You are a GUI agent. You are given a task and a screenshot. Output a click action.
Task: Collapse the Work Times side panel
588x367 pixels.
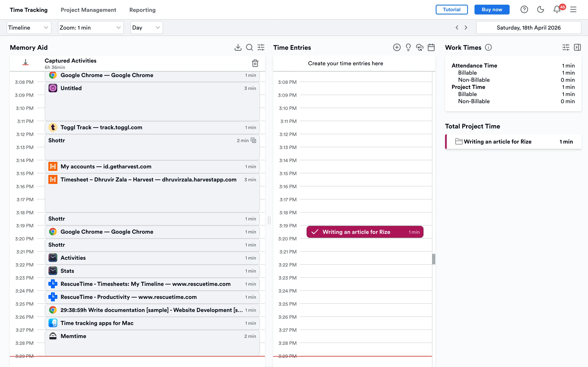point(577,47)
